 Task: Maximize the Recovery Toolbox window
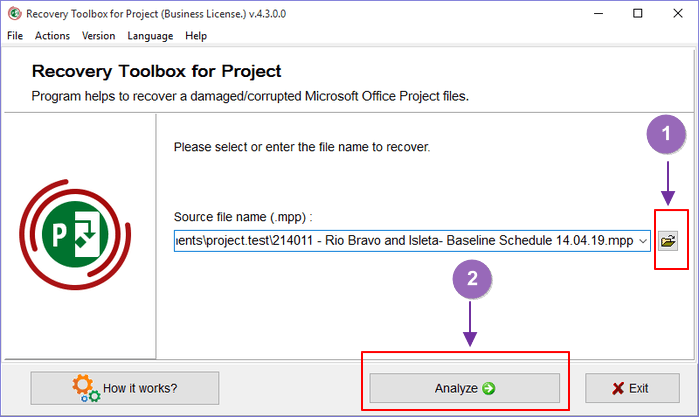click(x=638, y=13)
